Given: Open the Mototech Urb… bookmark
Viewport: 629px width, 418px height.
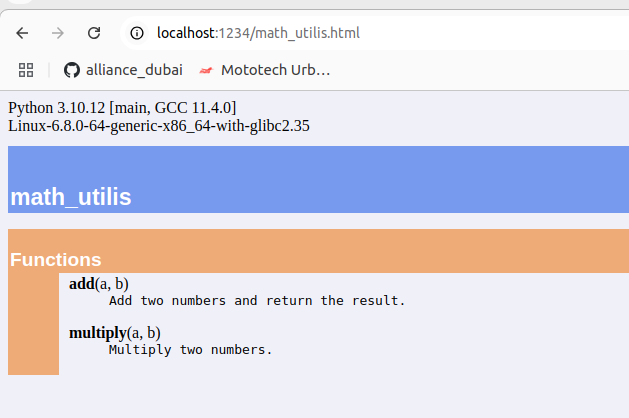Looking at the screenshot, I should [275, 70].
